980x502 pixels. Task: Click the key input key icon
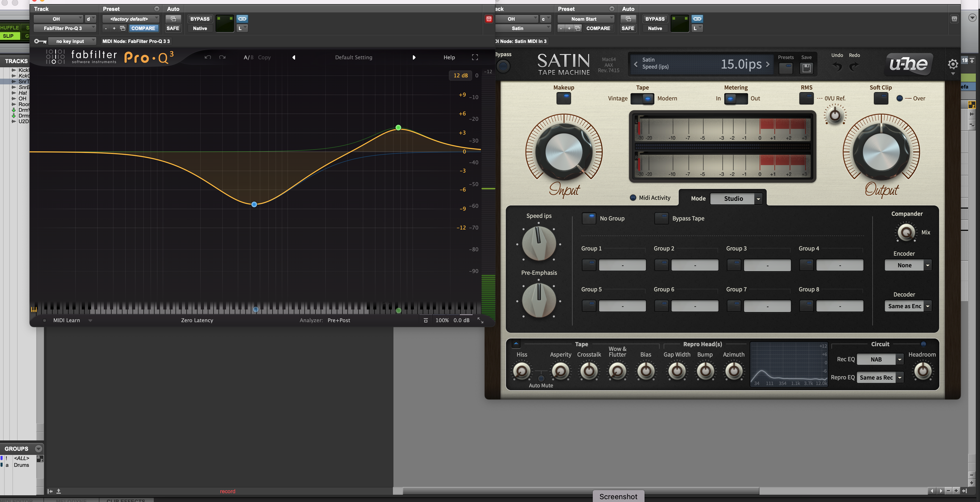tap(40, 41)
